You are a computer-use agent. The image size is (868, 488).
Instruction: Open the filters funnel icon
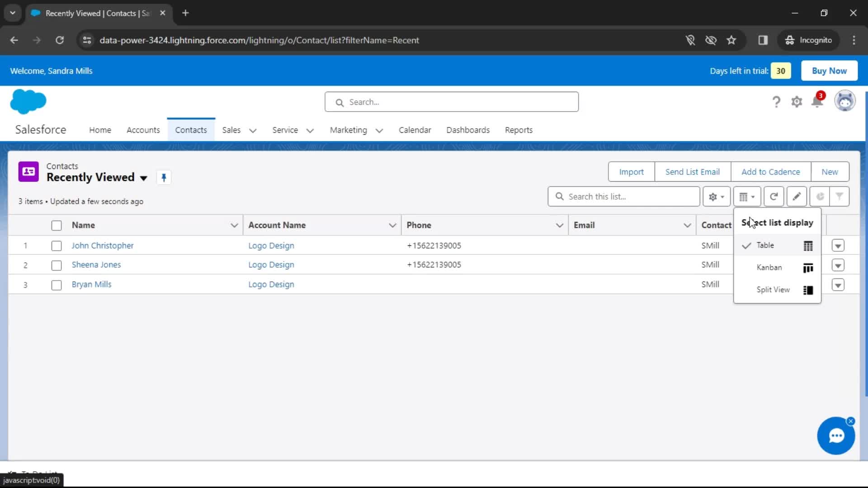point(840,197)
